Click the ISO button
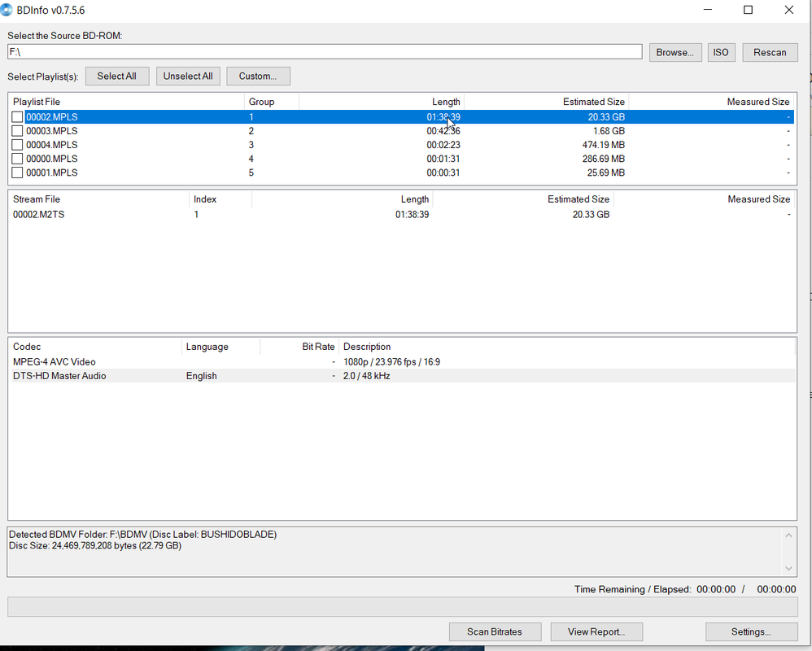This screenshot has height=651, width=812. [721, 52]
